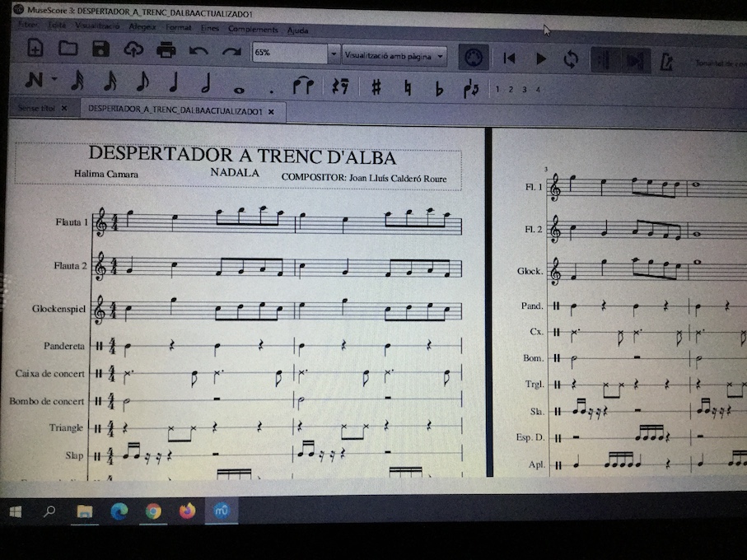
Task: Open the Fitxer menu
Action: click(x=28, y=24)
